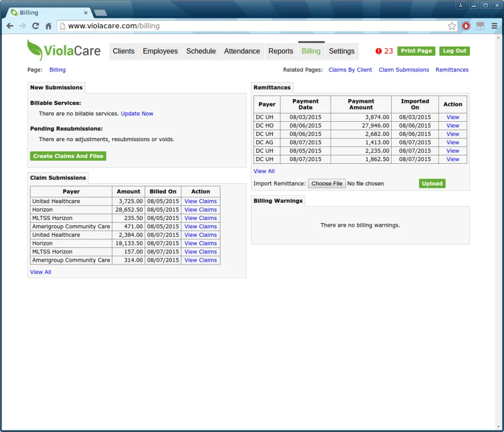View claims for United Healthcare 3,725.00
This screenshot has height=432, width=504.
[x=201, y=201]
